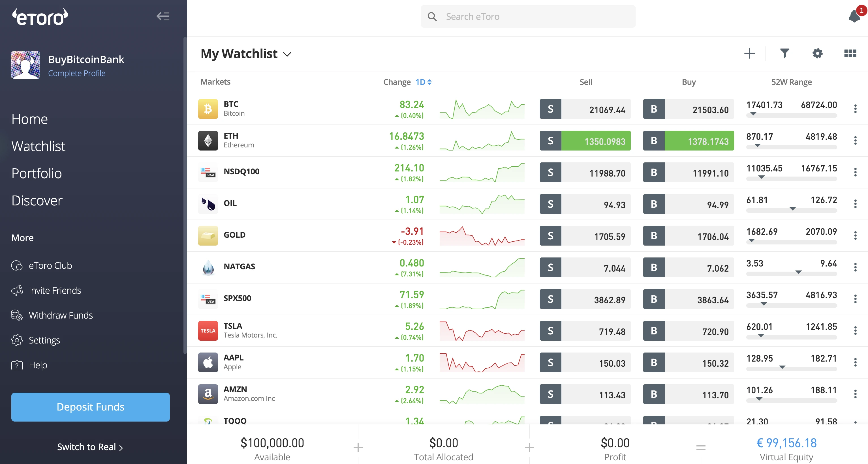This screenshot has width=868, height=464.
Task: Switch to grid view layout
Action: pyautogui.click(x=850, y=53)
